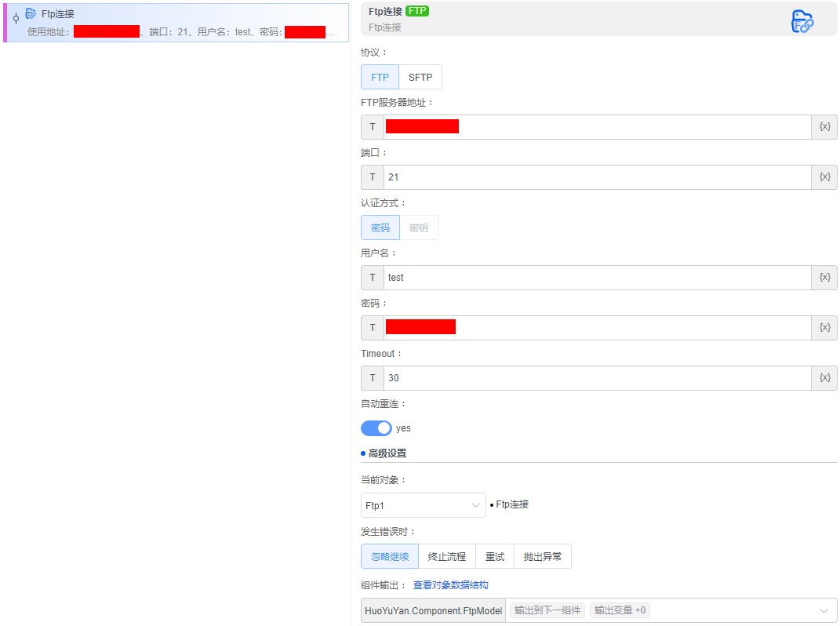Click the {x} variable icon for Timeout field
This screenshot has width=840, height=626.
point(824,378)
